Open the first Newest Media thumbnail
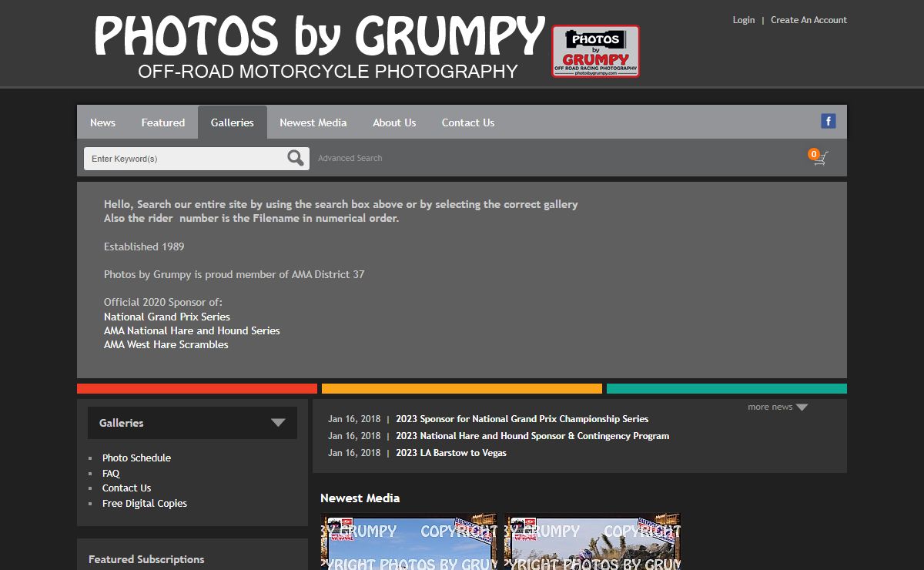924x570 pixels. (x=409, y=543)
